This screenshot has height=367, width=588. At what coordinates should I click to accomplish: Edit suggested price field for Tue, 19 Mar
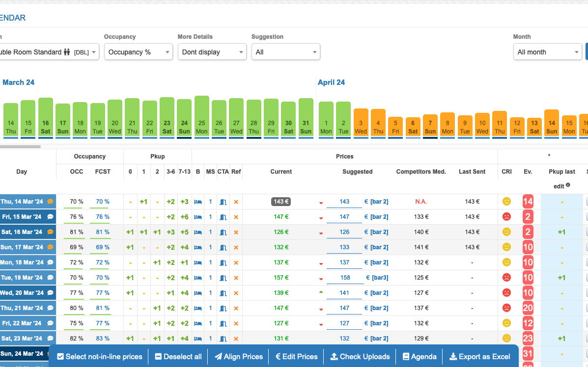pos(345,278)
